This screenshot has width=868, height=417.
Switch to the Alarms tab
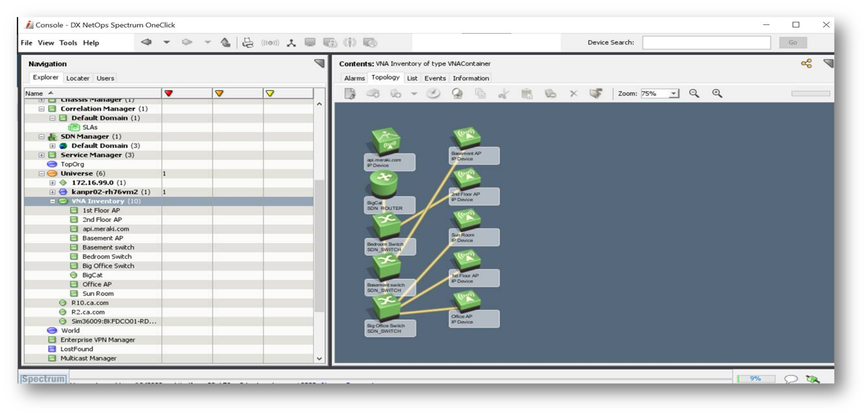point(354,78)
